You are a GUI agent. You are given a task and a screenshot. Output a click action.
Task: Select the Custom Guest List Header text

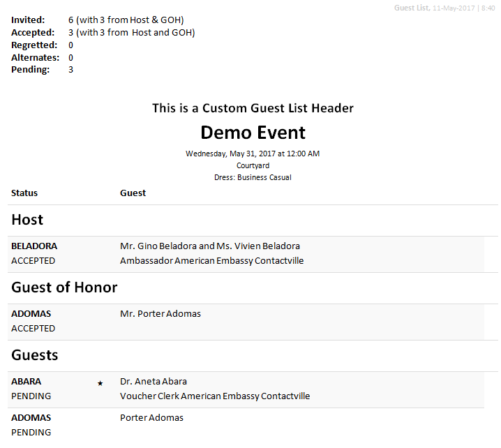click(x=253, y=108)
